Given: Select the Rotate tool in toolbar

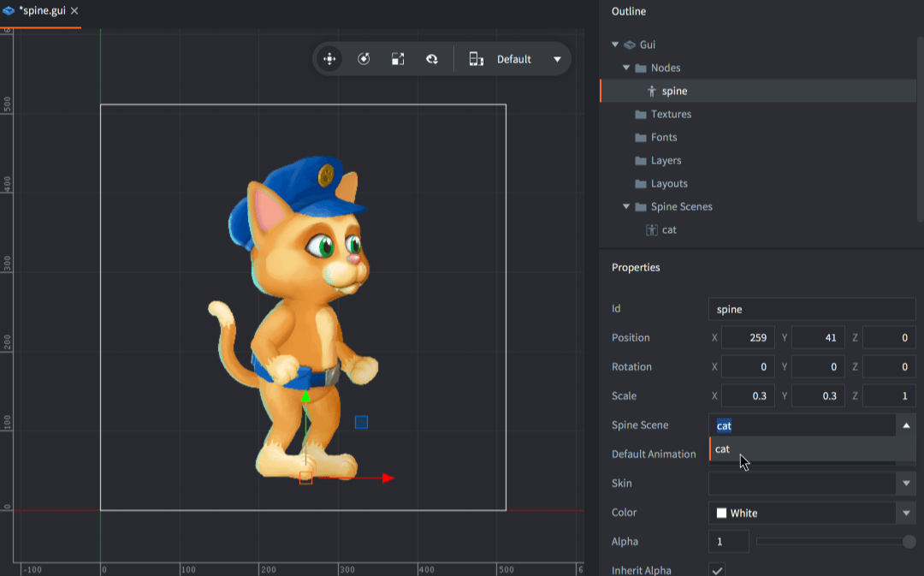Looking at the screenshot, I should tap(364, 59).
